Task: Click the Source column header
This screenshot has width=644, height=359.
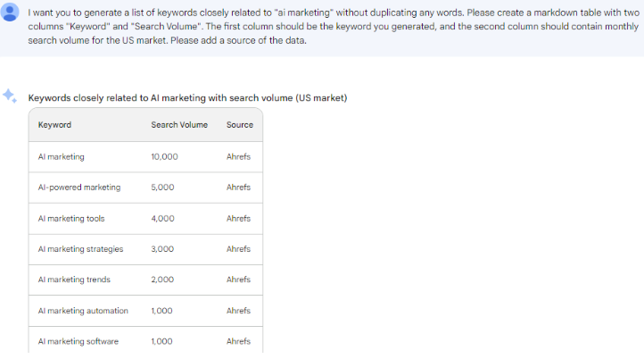Action: tap(239, 125)
